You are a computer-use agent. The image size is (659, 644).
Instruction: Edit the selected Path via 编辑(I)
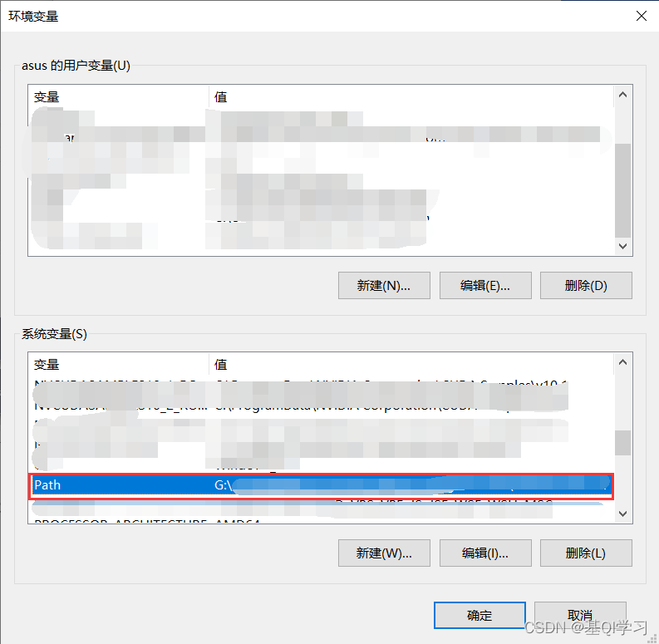tap(485, 553)
